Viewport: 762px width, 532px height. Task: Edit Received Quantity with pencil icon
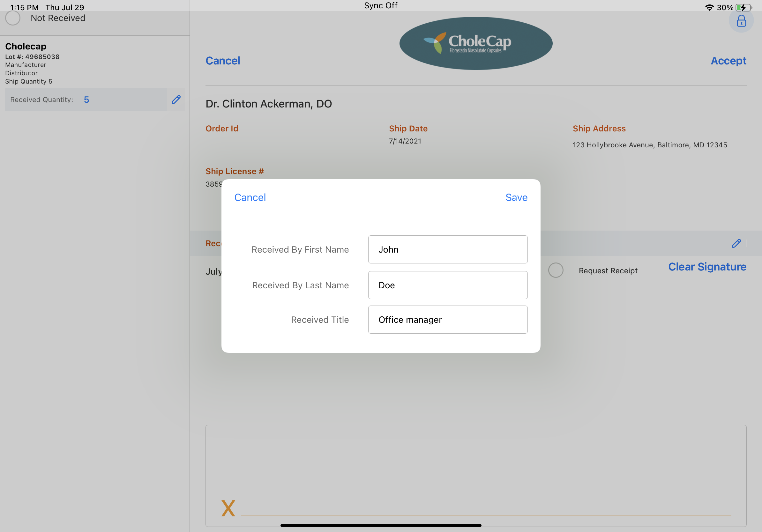click(176, 100)
